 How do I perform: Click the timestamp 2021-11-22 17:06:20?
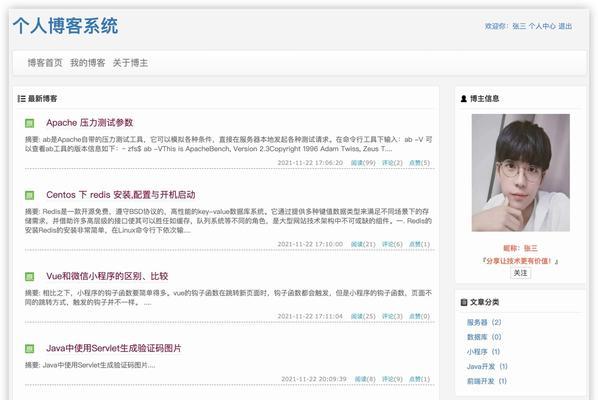[310, 163]
